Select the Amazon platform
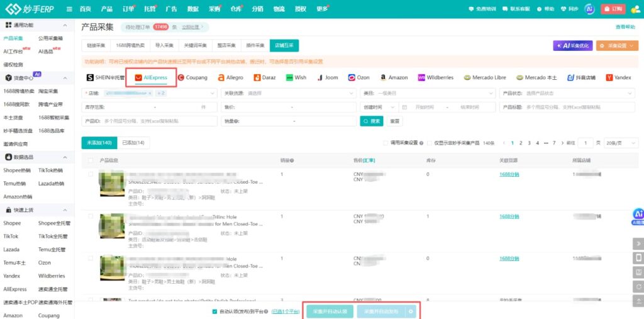The image size is (644, 319). click(x=394, y=77)
